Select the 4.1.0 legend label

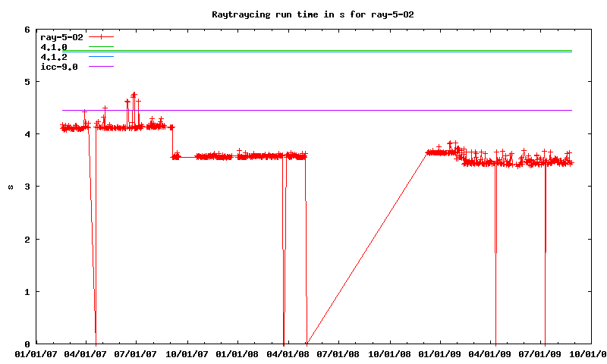point(54,47)
